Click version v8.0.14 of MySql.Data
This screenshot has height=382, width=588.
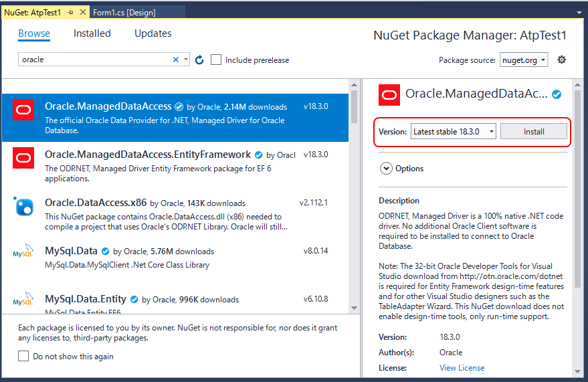(316, 251)
